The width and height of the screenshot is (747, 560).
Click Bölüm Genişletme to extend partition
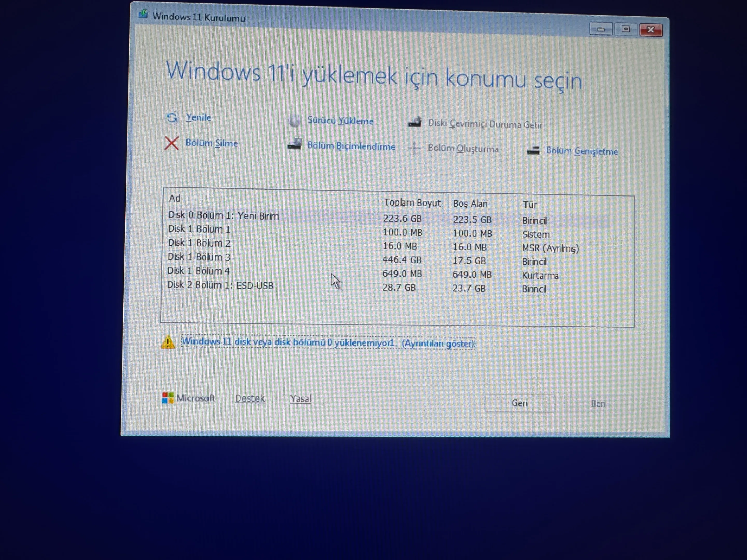(x=582, y=151)
